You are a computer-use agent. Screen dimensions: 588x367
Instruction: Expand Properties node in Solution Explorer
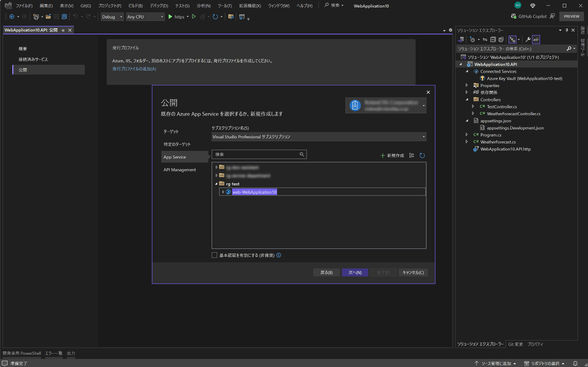(x=467, y=85)
